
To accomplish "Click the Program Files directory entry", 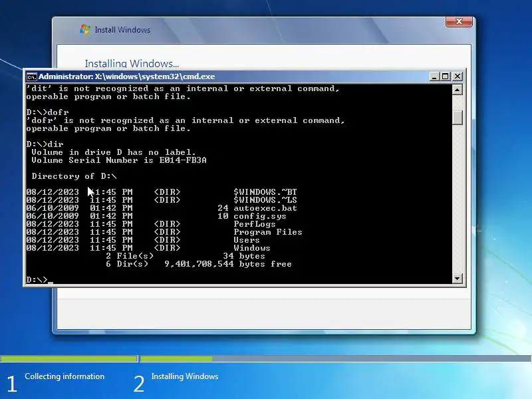I will (x=268, y=232).
